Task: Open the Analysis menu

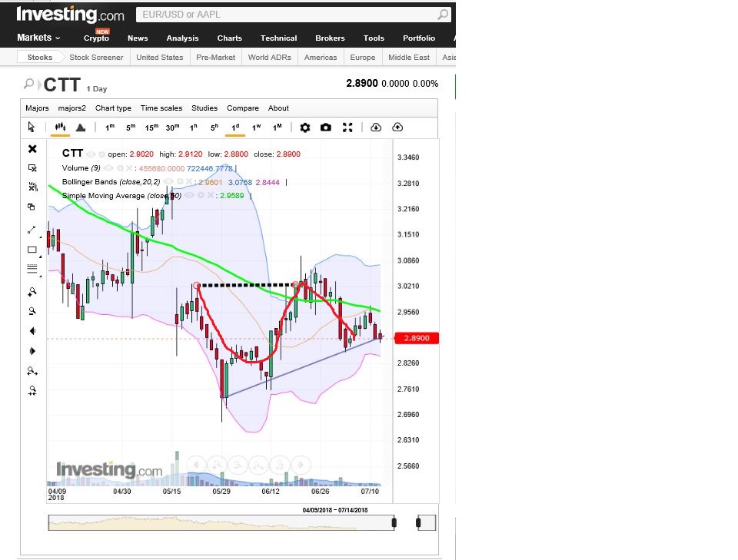Action: click(183, 38)
